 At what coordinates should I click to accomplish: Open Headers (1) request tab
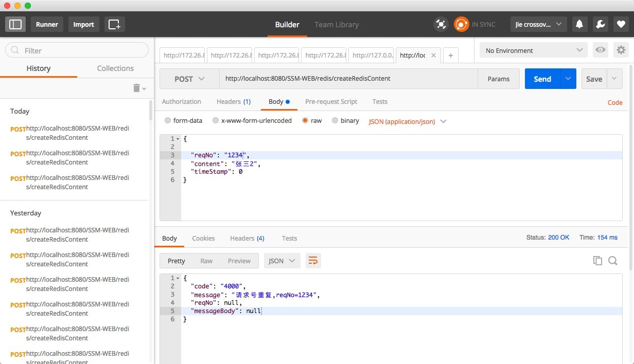tap(234, 102)
